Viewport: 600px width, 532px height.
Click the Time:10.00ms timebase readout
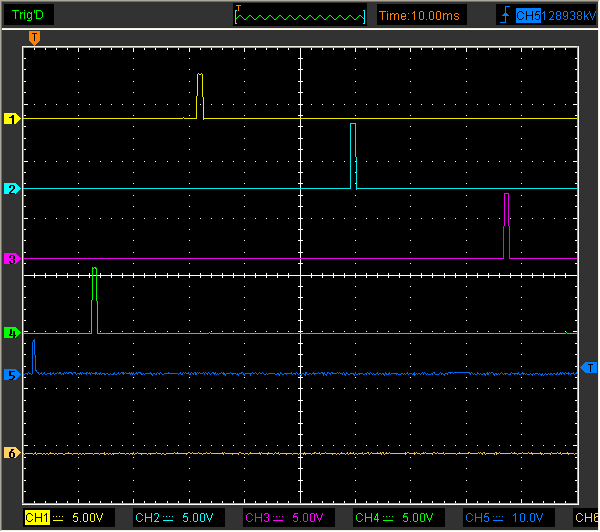pos(420,16)
